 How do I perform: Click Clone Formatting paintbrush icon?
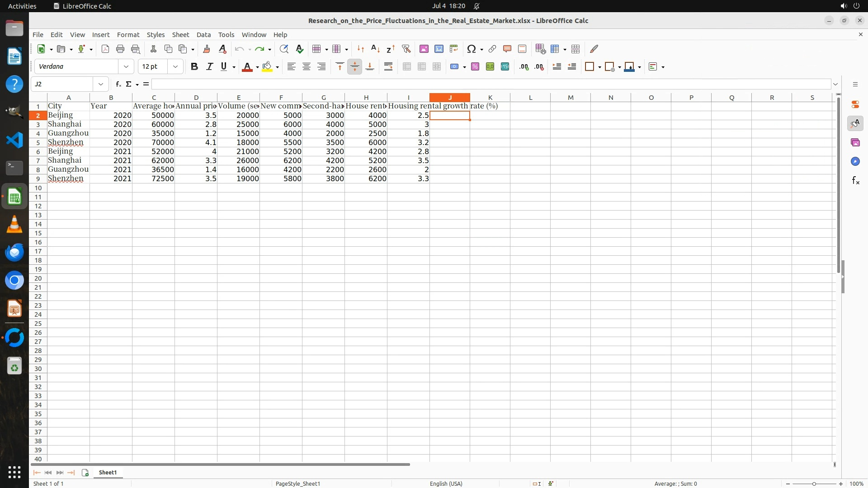(207, 49)
